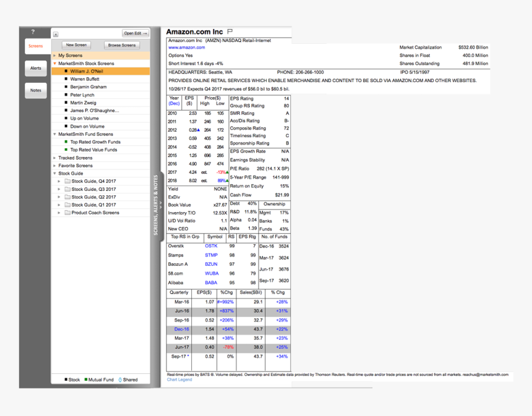Click the black stock icon beside William J. O'Neil
The height and width of the screenshot is (416, 532).
[66, 71]
